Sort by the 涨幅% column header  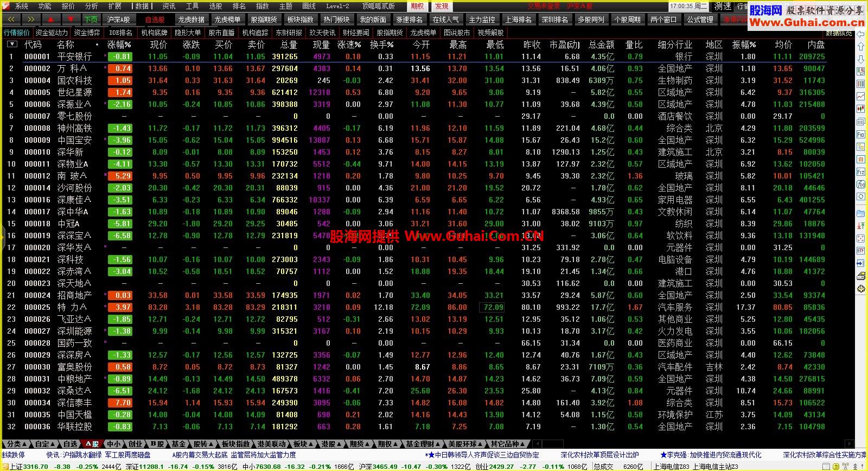pyautogui.click(x=119, y=44)
